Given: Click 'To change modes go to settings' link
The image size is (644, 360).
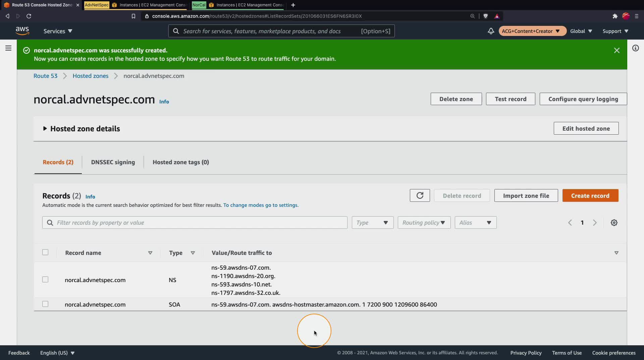Looking at the screenshot, I should [x=261, y=205].
